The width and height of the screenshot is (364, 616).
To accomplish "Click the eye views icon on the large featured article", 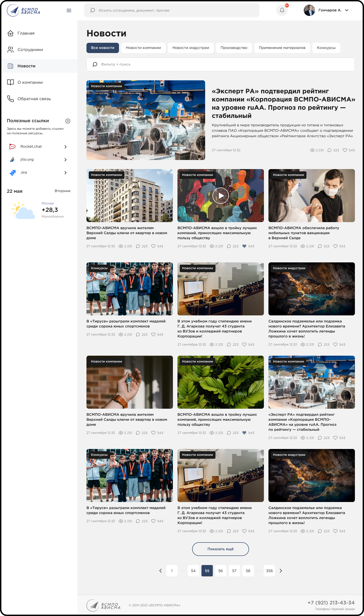I will pos(312,150).
